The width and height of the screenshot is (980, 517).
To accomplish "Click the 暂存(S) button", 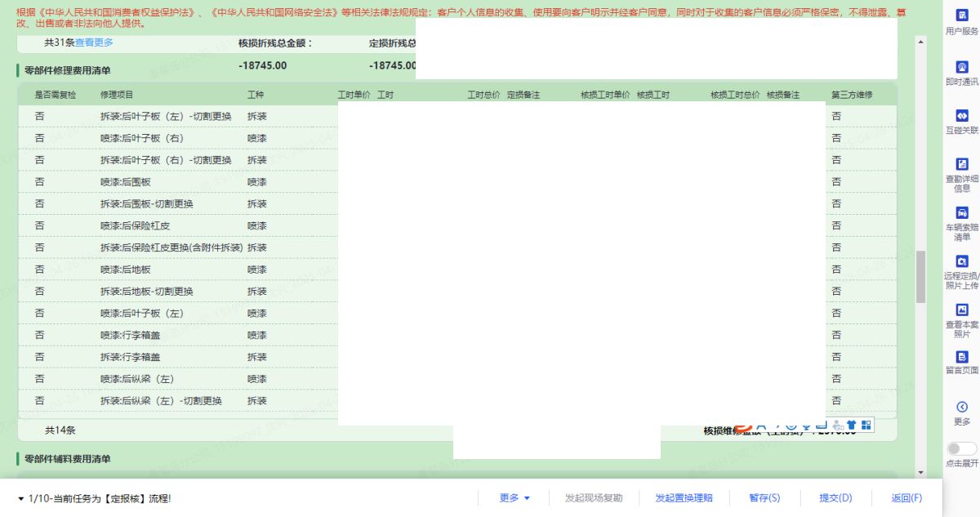I will click(764, 498).
